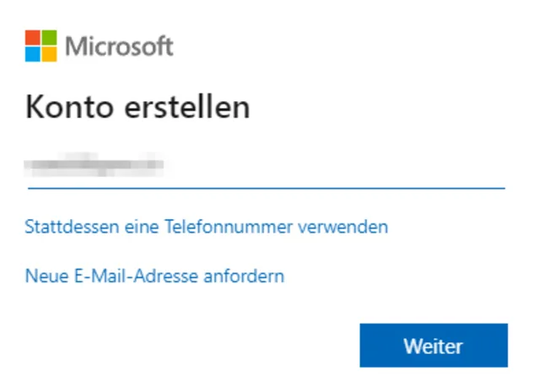Click the red square in Microsoft logo
The image size is (540, 392).
(x=34, y=38)
